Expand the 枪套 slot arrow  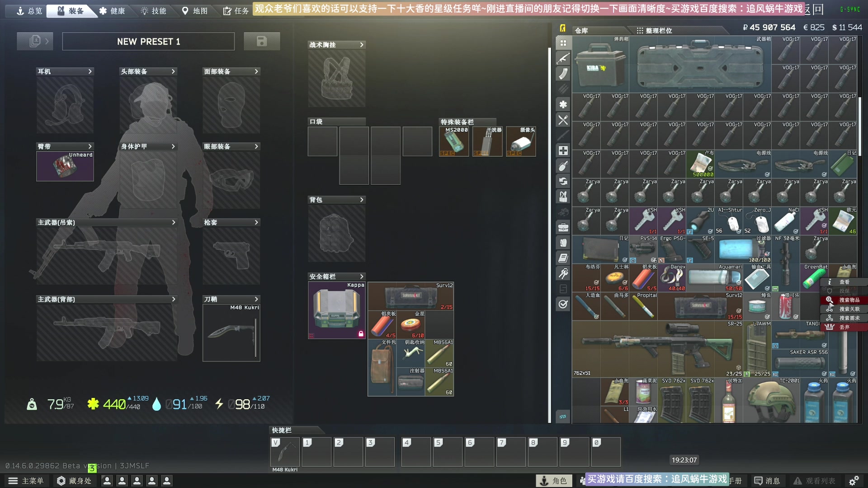click(256, 222)
